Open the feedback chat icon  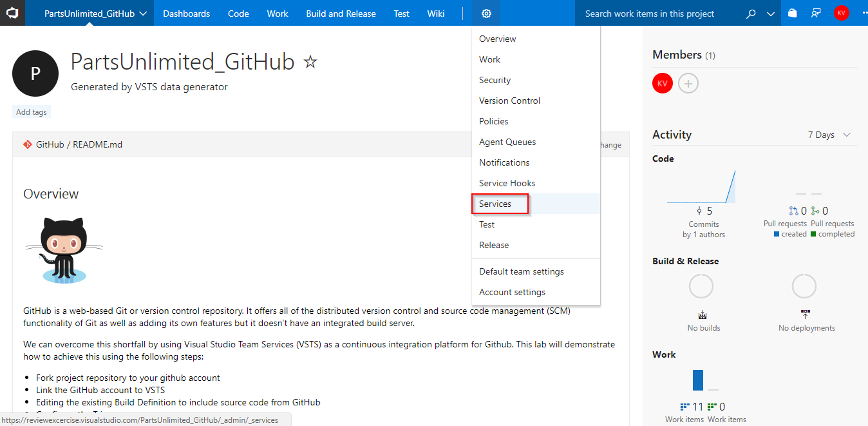(x=816, y=13)
